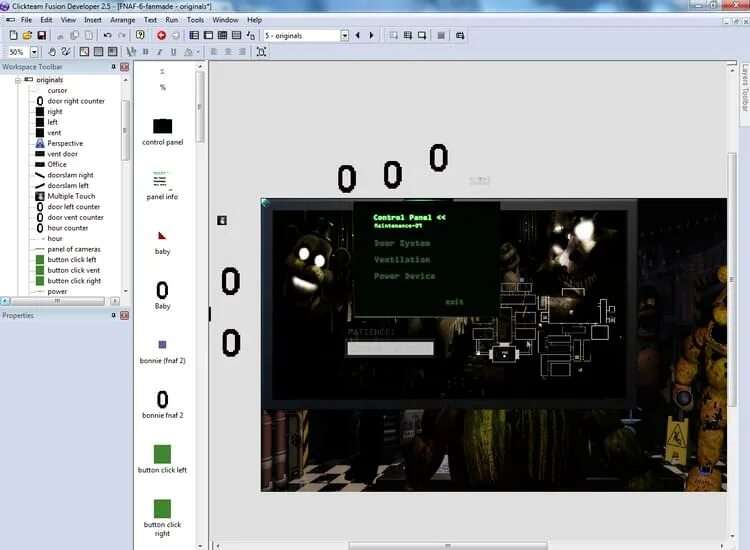
Task: Undo the last action
Action: pyautogui.click(x=107, y=35)
